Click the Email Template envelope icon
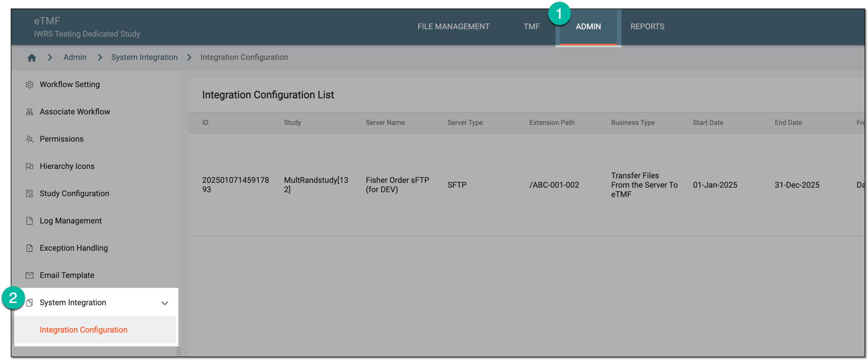This screenshot has height=360, width=868. [30, 275]
